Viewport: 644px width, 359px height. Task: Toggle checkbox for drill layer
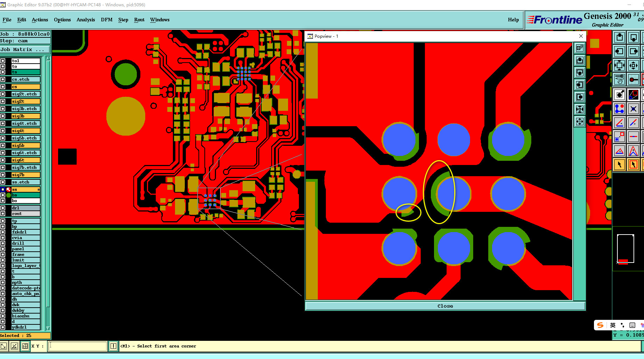click(x=3, y=243)
